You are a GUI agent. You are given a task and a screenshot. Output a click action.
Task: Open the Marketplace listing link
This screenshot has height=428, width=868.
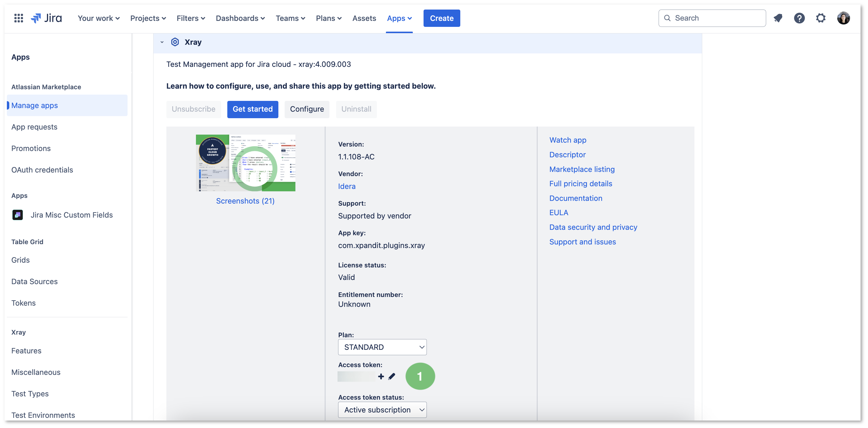tap(582, 170)
